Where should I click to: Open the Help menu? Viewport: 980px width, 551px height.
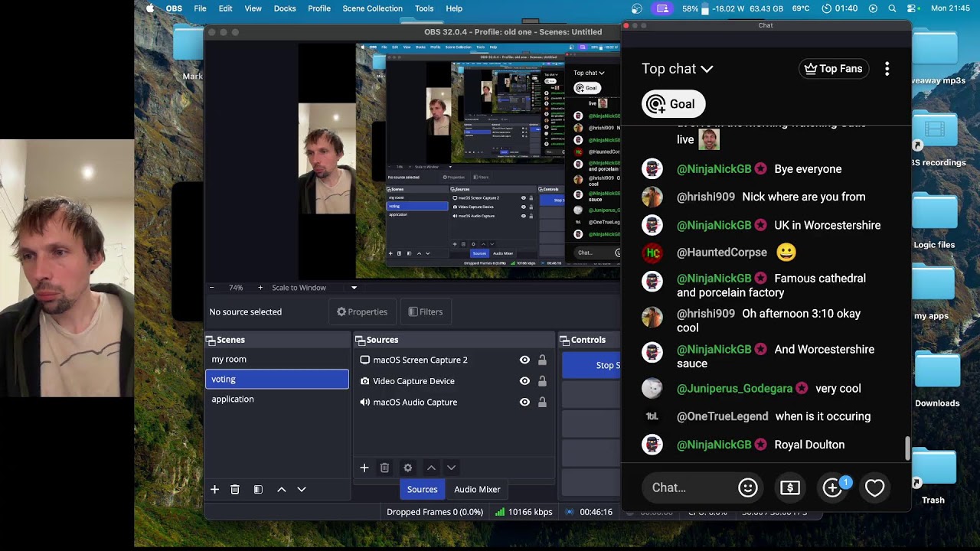(454, 8)
